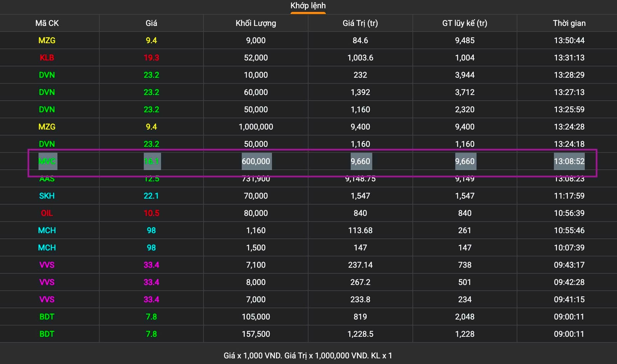Select the highlighted MVC stock symbol
Viewport: 617px width, 364px height.
(47, 161)
